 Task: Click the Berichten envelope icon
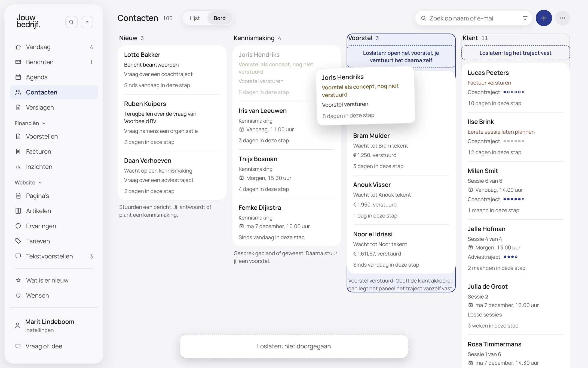(18, 62)
